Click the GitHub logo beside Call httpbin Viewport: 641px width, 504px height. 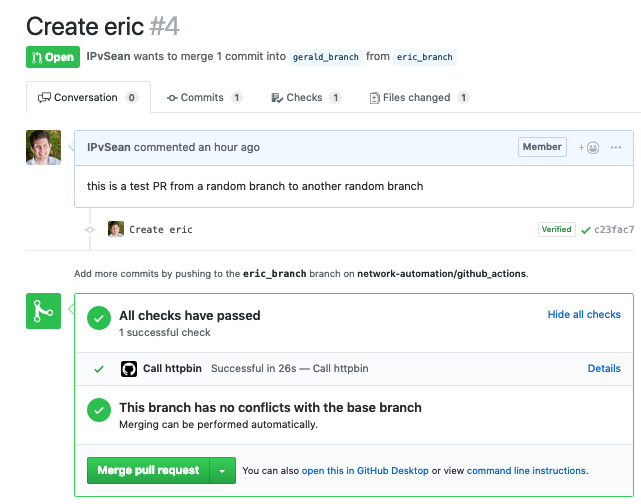click(129, 369)
